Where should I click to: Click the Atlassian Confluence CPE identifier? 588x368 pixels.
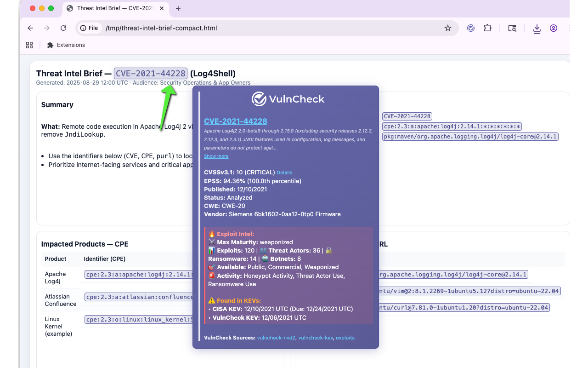click(138, 297)
